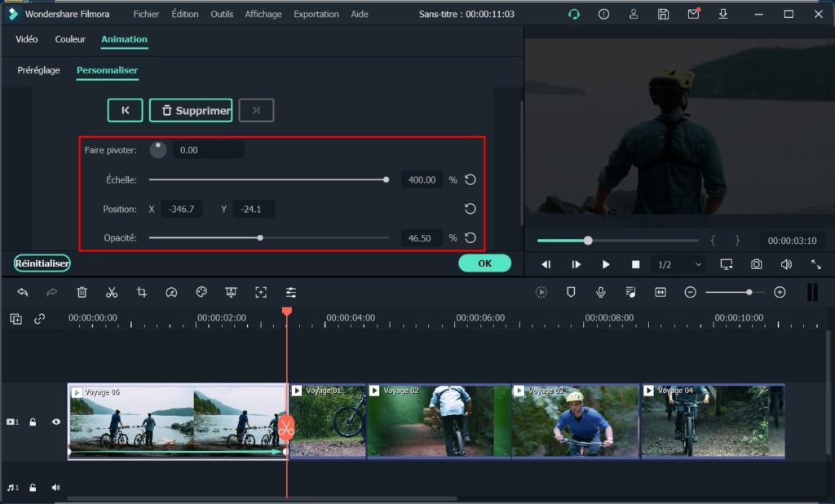This screenshot has height=504, width=835.
Task: Record a voiceover with the microphone icon
Action: (601, 292)
